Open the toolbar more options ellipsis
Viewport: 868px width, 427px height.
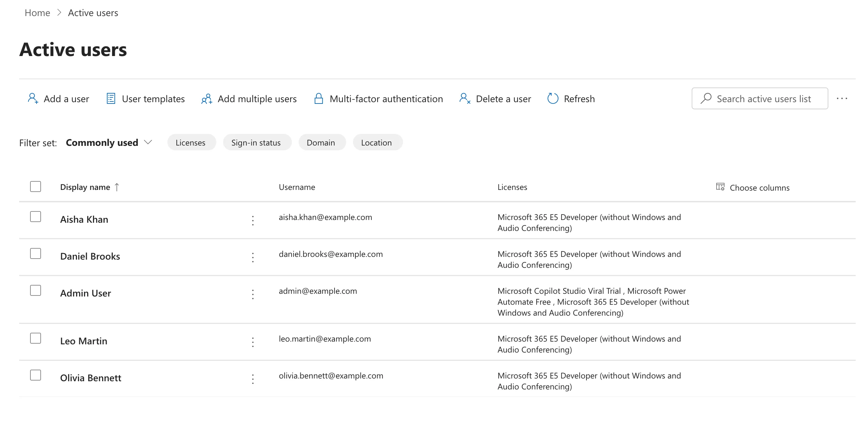point(842,99)
